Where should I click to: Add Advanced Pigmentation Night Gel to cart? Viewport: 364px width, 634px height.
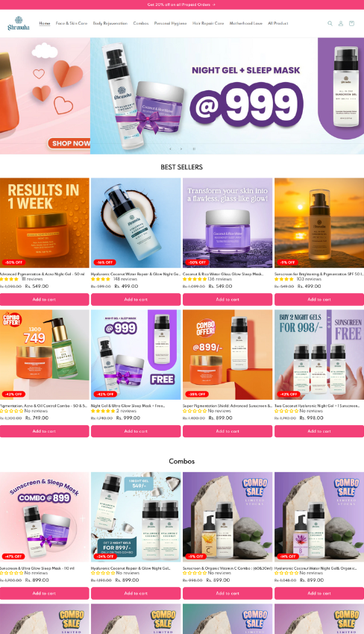click(x=44, y=300)
